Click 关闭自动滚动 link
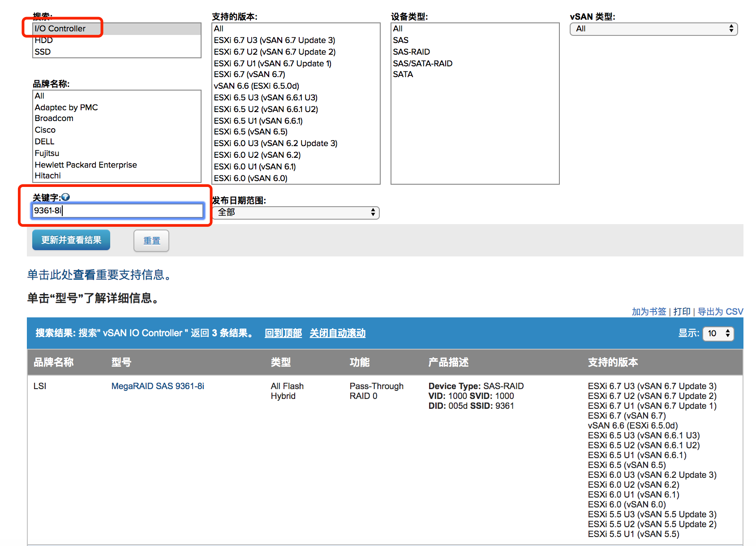Viewport: 756px width, 546px height. pos(338,333)
